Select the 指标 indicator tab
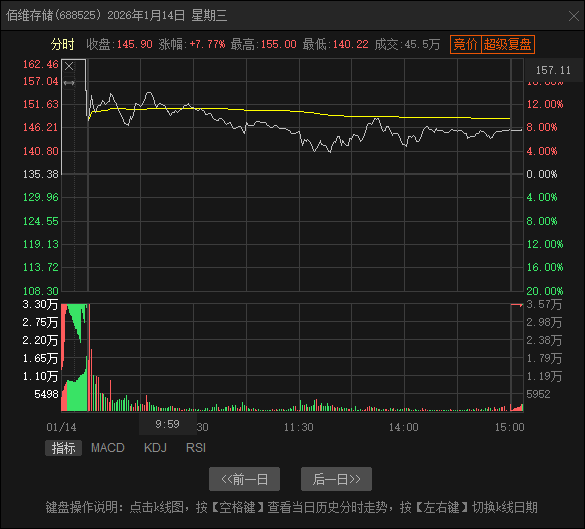The height and width of the screenshot is (529, 585). pyautogui.click(x=63, y=448)
